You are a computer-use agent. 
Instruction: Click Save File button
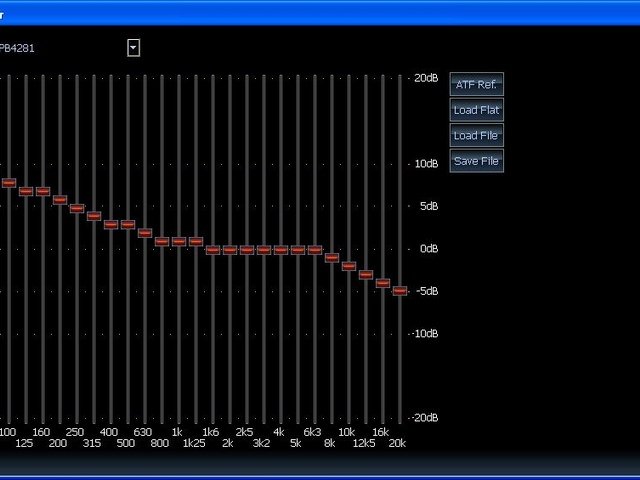coord(476,161)
